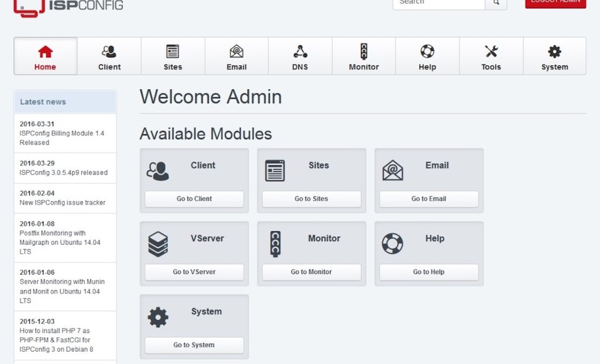Switch to the Sites navigation tab
The image size is (600, 364).
[172, 56]
